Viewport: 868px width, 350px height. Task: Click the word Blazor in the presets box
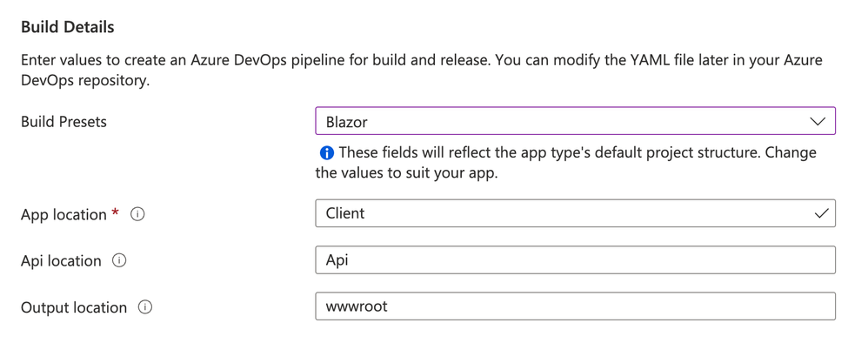pyautogui.click(x=346, y=122)
